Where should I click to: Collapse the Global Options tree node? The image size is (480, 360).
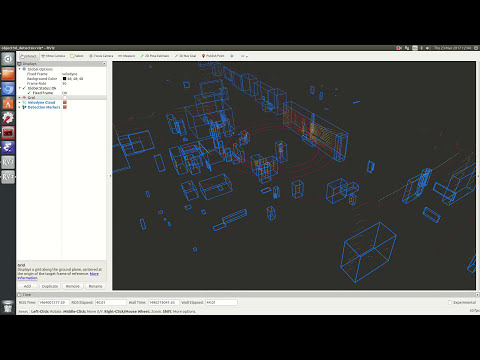19,69
